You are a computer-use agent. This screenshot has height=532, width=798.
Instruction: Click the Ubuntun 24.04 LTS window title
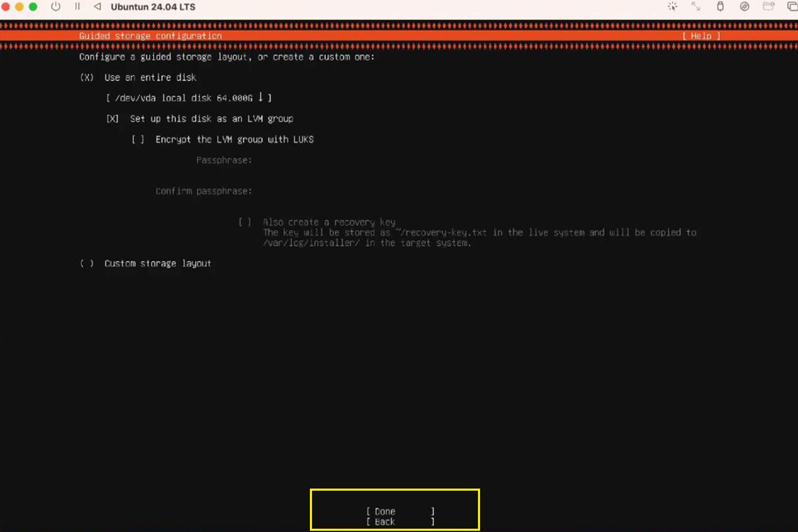tap(153, 7)
